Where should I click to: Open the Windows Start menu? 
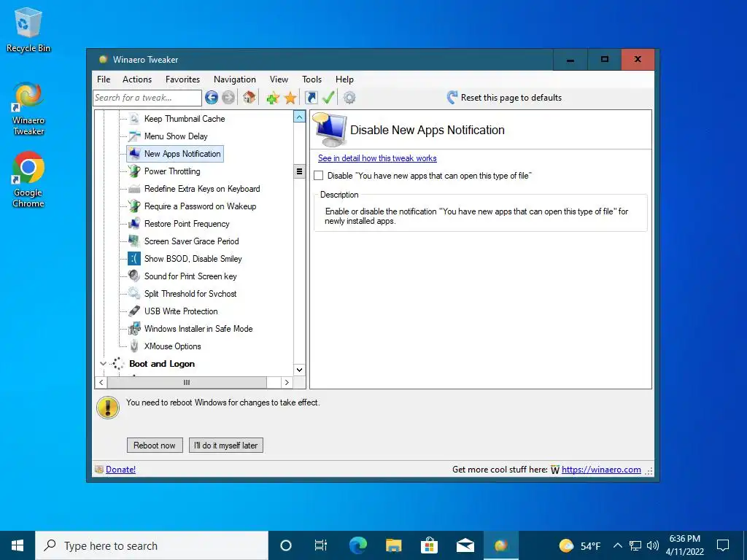(18, 545)
